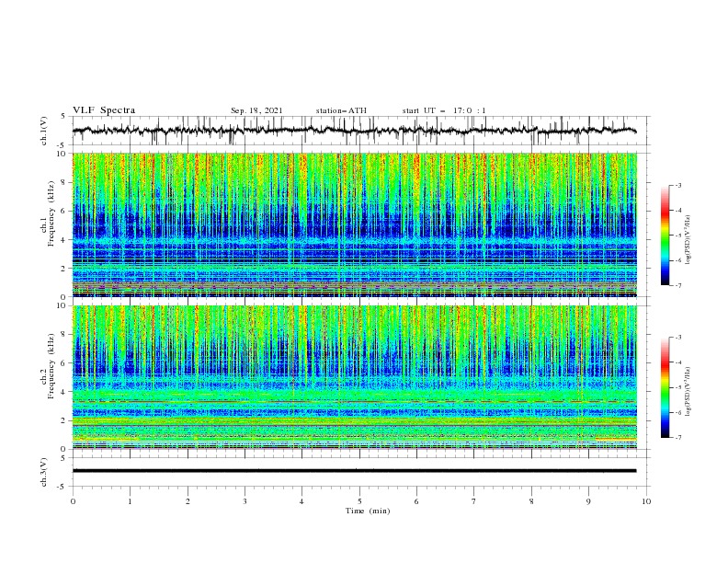Click the 'Time (min)' axis title
The height and width of the screenshot is (563, 728).
click(x=368, y=511)
